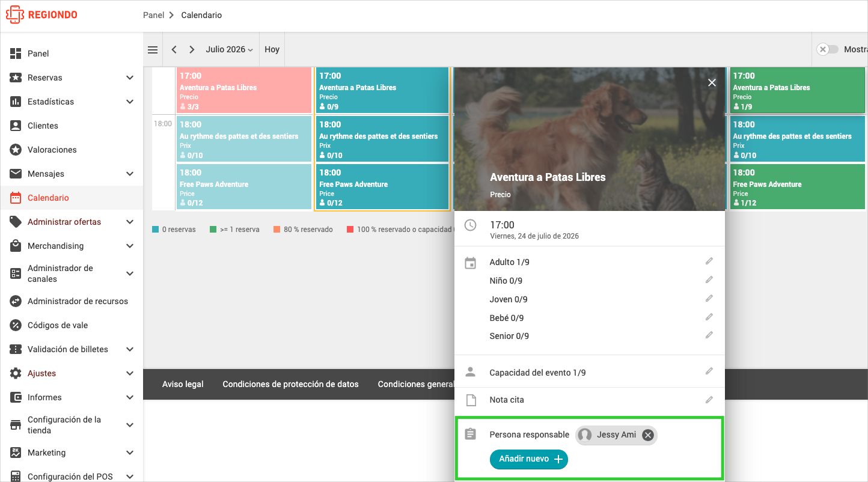
Task: Expand the Ajustes sidebar menu
Action: pos(130,373)
